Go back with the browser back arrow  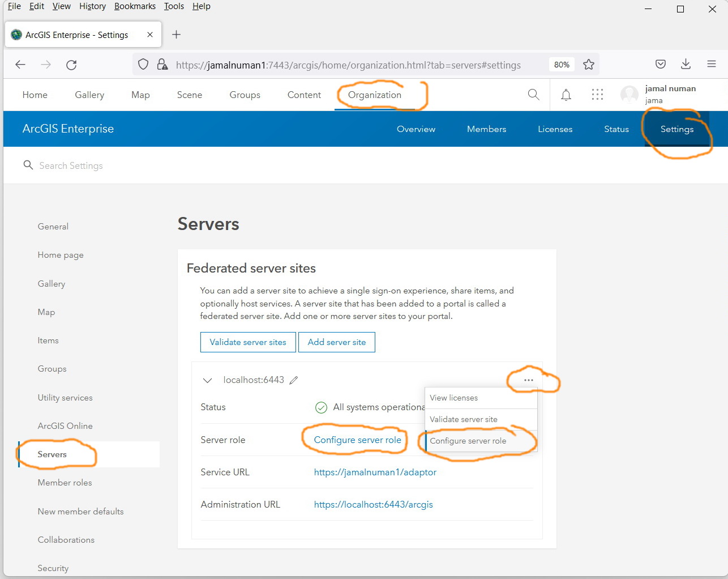tap(20, 64)
